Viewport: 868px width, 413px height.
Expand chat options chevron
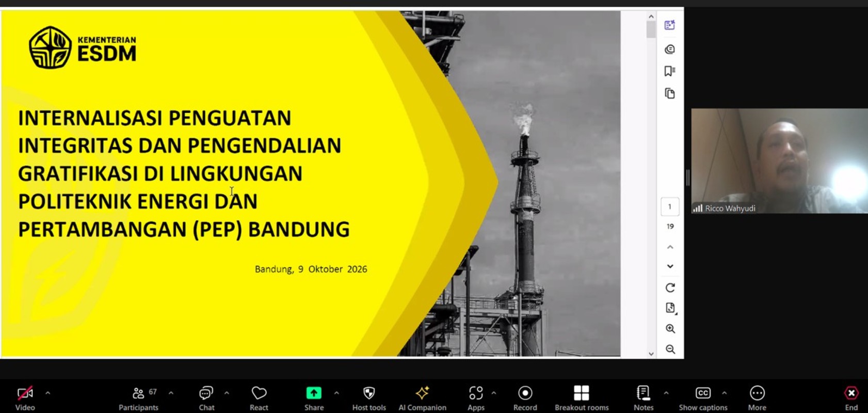point(227,393)
